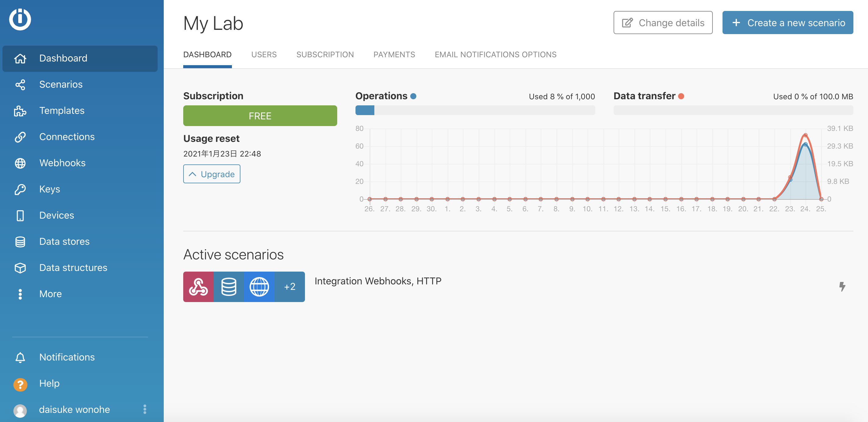Viewport: 868px width, 422px height.
Task: Expand the +2 modules tile
Action: (x=289, y=287)
